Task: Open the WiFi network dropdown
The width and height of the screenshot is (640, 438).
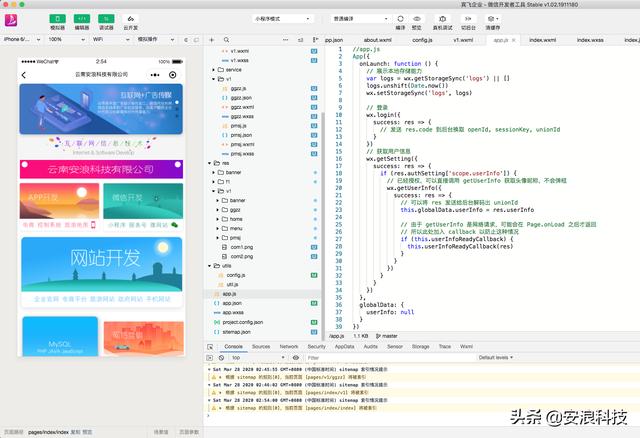Action: coord(111,40)
